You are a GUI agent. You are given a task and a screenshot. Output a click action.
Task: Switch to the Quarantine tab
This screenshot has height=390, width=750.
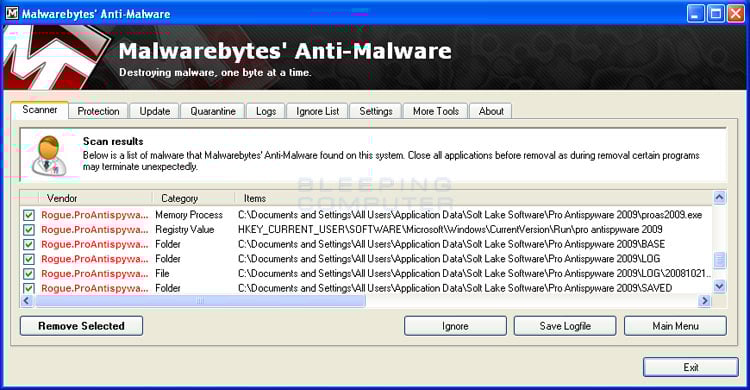pyautogui.click(x=213, y=111)
